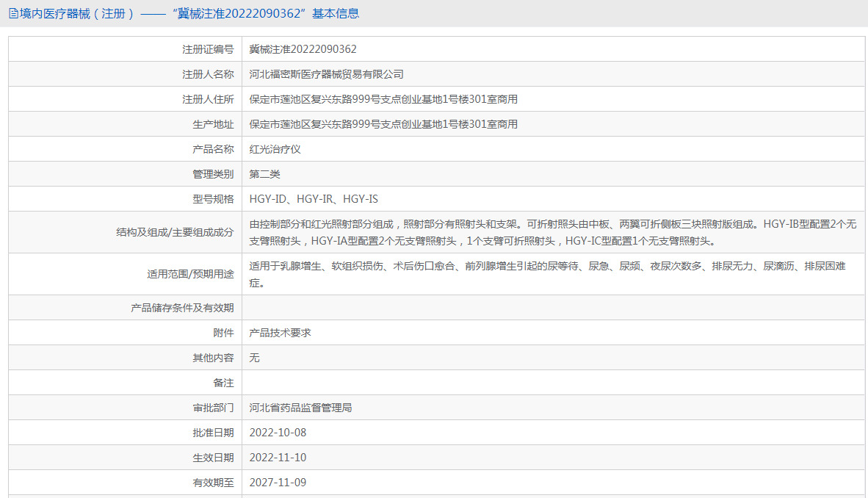Click the document icon in the header
The image size is (868, 498).
click(13, 14)
